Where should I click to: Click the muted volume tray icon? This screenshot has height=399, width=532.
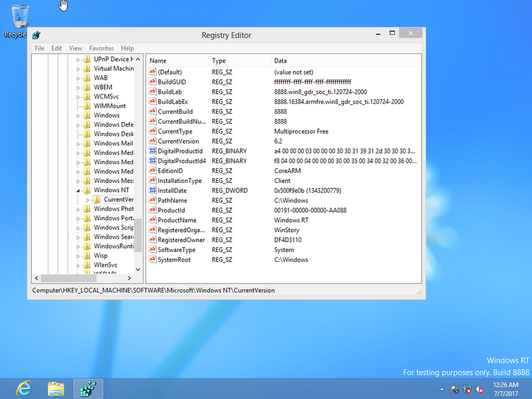[479, 390]
